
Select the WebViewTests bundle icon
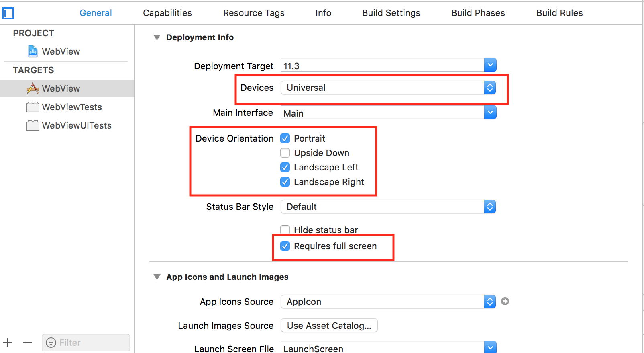pyautogui.click(x=33, y=107)
